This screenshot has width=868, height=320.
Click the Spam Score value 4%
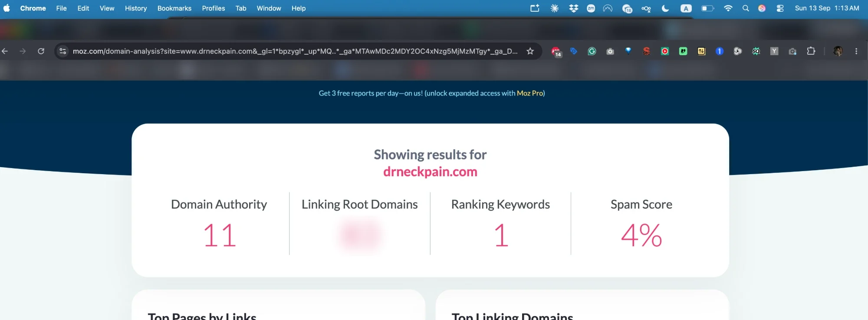coord(641,235)
